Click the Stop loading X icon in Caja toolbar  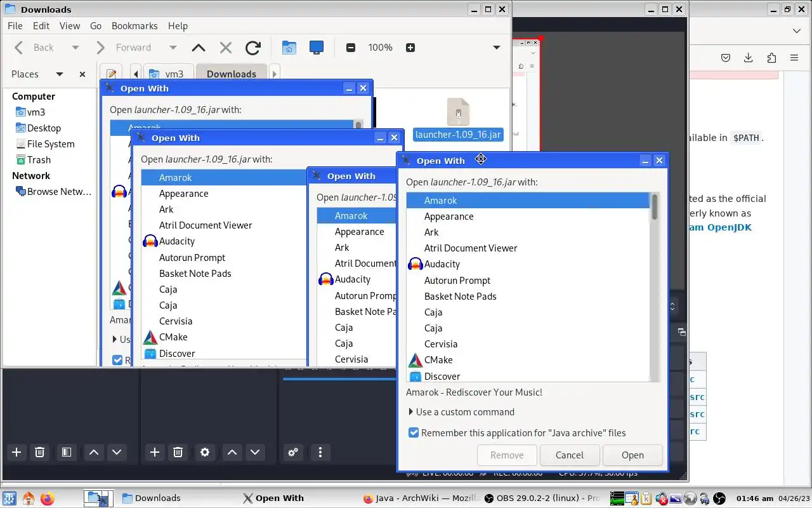225,48
